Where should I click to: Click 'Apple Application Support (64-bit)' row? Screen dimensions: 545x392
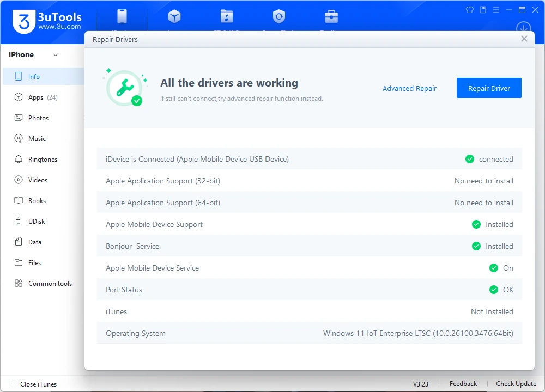pos(310,203)
